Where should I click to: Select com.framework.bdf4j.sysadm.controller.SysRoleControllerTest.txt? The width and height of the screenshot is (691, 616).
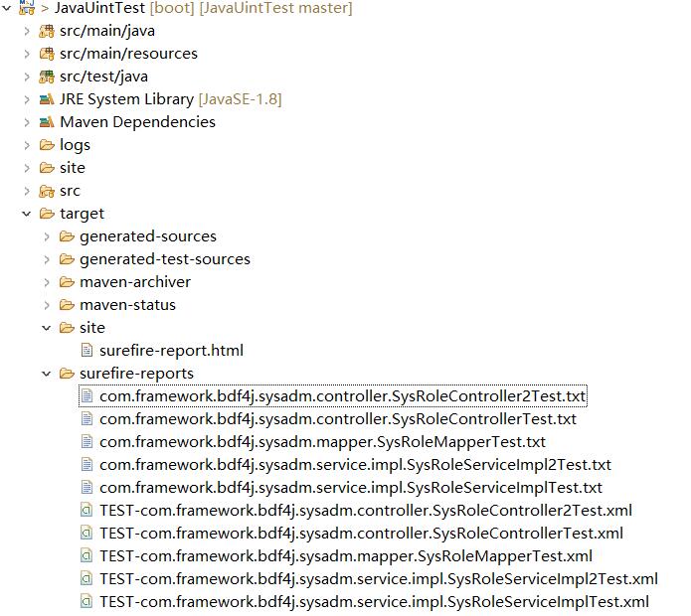[338, 419]
